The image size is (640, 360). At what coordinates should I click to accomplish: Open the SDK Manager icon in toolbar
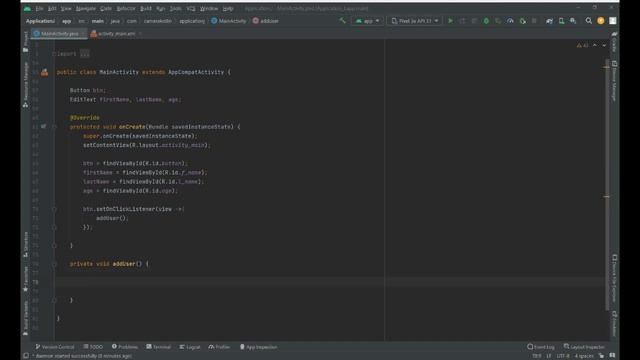coord(573,21)
